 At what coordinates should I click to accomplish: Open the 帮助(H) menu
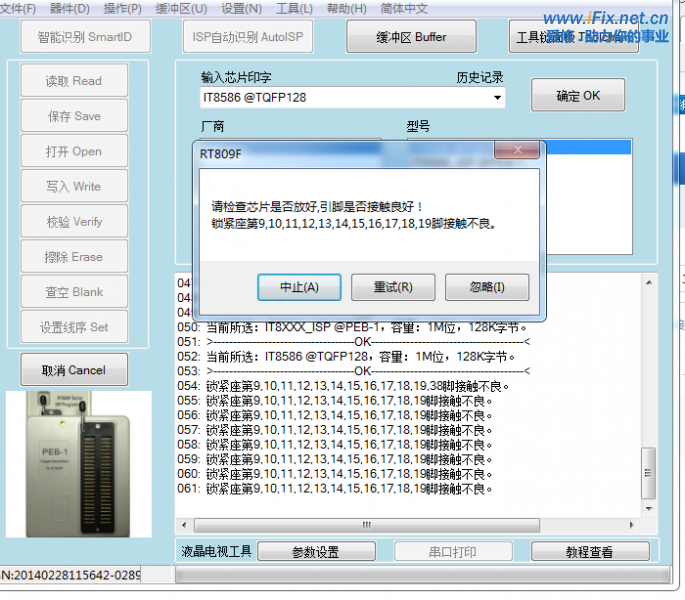point(346,8)
